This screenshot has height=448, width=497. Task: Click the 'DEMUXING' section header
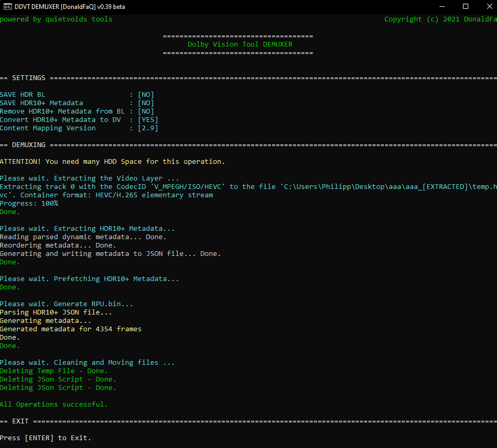tap(29, 145)
